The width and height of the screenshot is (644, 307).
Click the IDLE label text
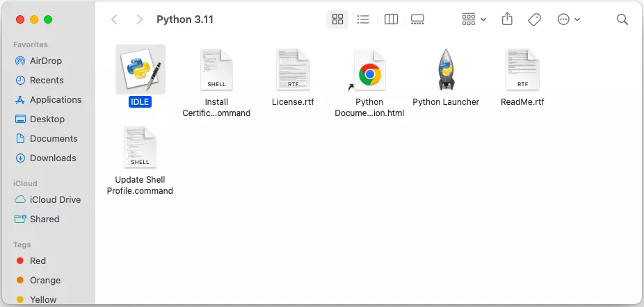pyautogui.click(x=140, y=102)
